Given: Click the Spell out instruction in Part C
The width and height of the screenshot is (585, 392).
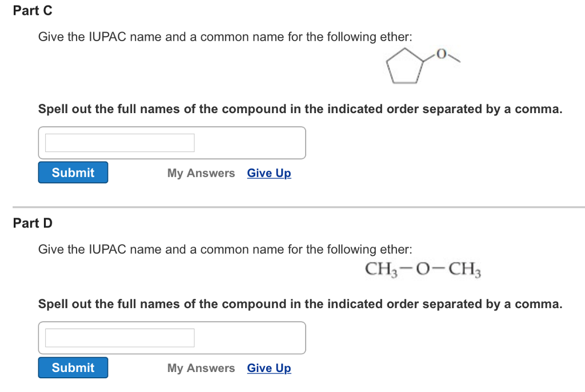Looking at the screenshot, I should [300, 109].
